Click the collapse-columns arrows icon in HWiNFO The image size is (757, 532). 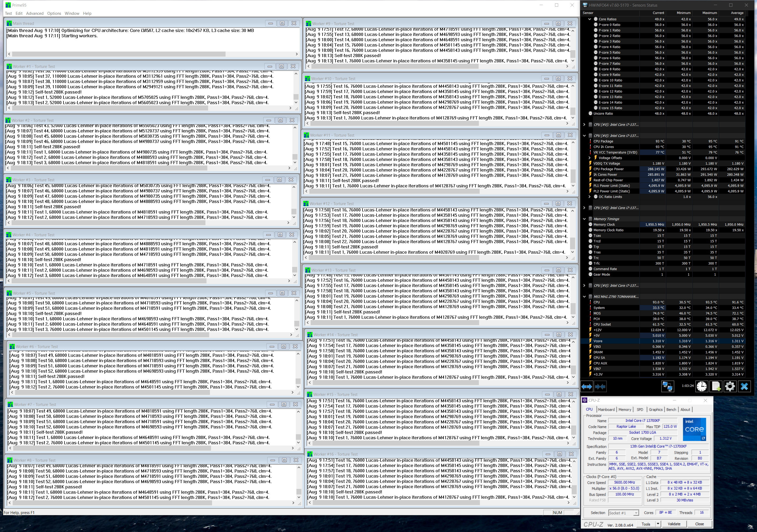pyautogui.click(x=601, y=386)
